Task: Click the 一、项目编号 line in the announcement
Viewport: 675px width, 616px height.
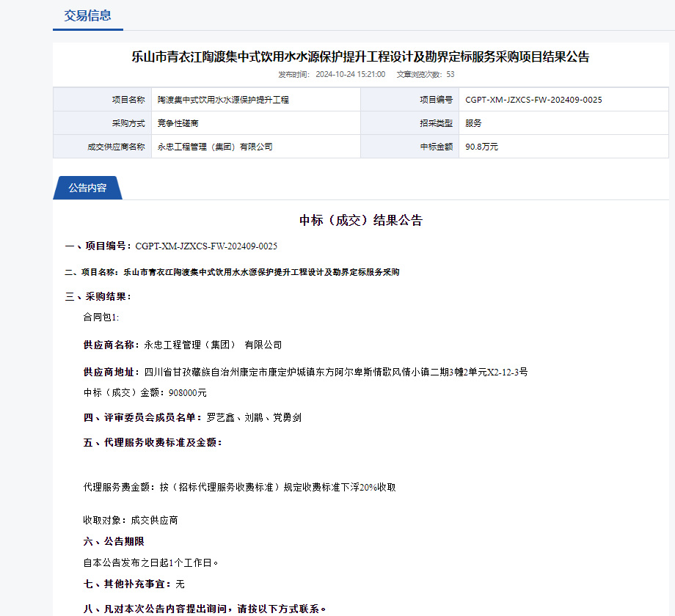Action: [x=171, y=246]
